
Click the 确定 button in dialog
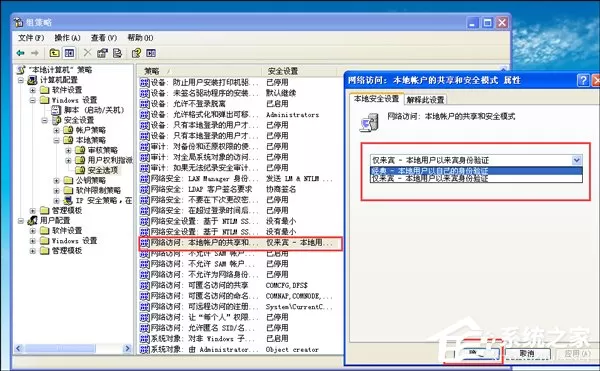tap(477, 354)
